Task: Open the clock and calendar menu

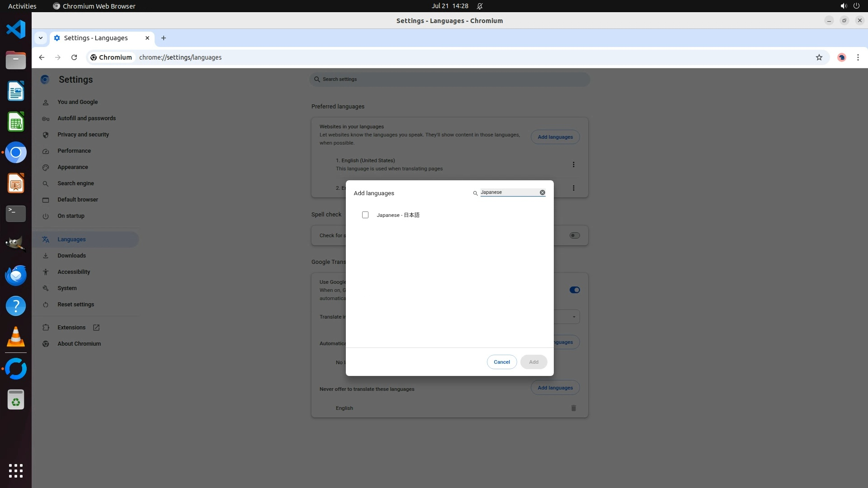Action: (x=449, y=6)
